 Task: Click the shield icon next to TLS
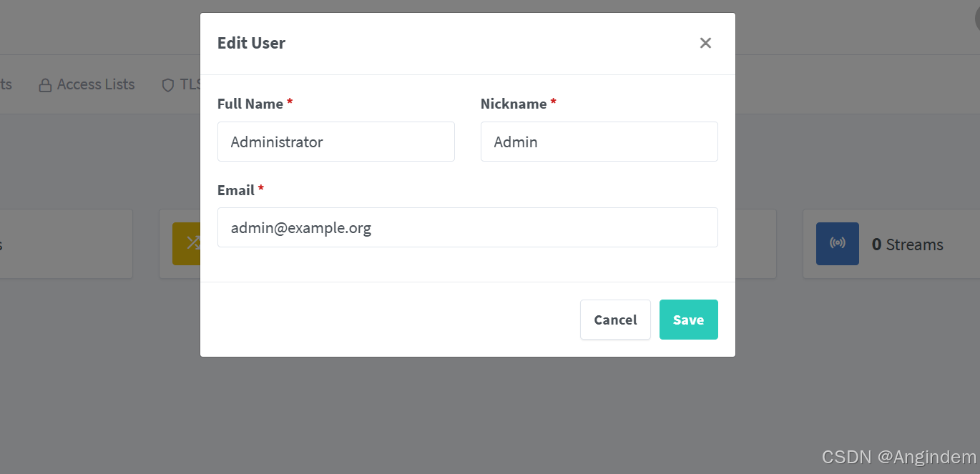[x=168, y=85]
